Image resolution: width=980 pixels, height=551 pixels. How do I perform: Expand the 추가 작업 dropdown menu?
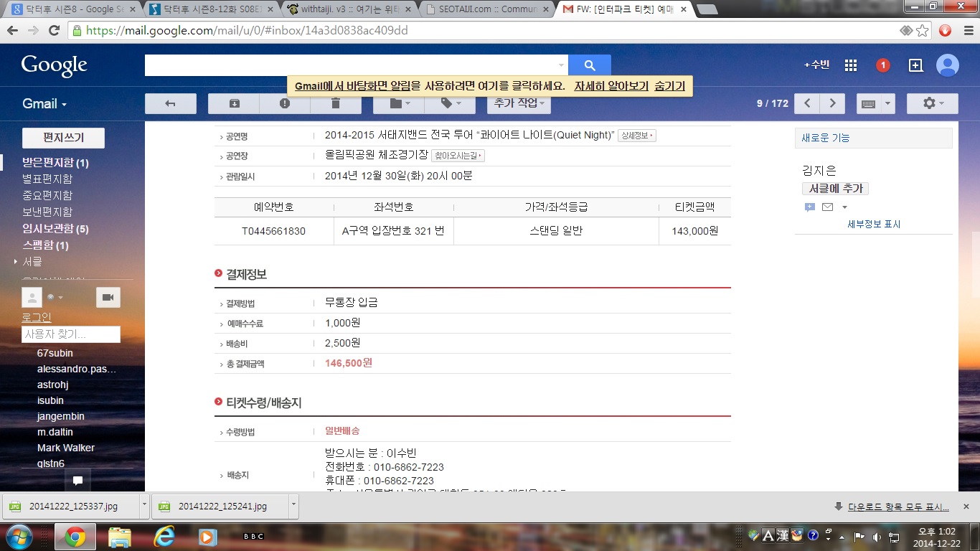tap(519, 103)
